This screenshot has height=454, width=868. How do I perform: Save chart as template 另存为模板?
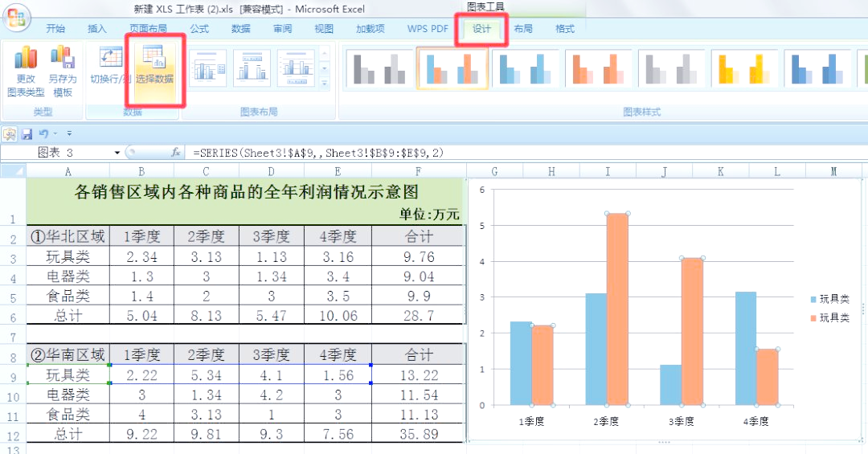(x=63, y=72)
